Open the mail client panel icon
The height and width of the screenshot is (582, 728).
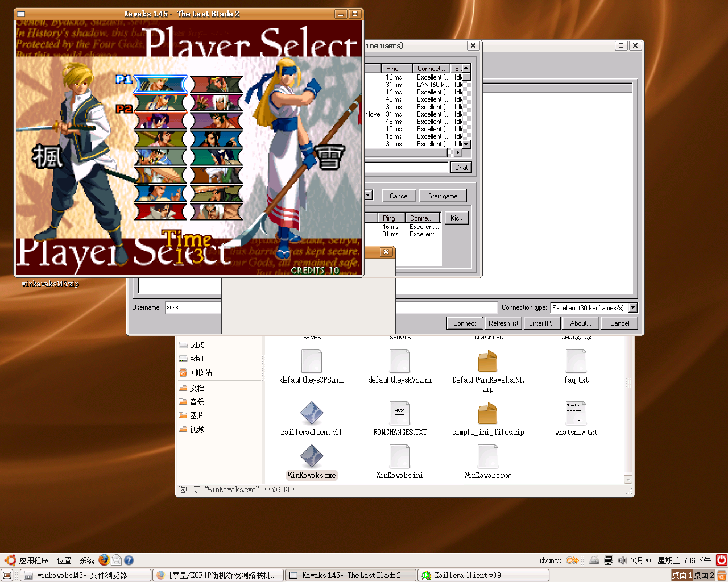pyautogui.click(x=117, y=560)
